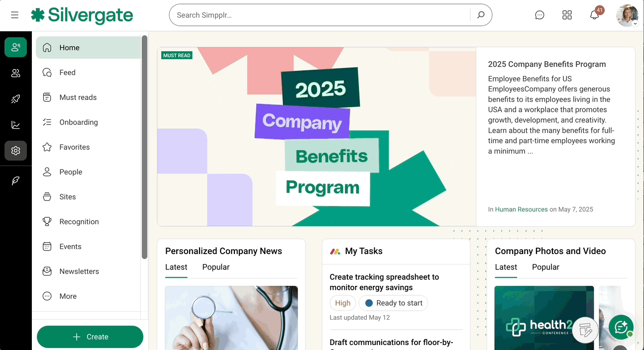Open the Latest tab under Company Photos
This screenshot has width=644, height=350.
(x=506, y=267)
